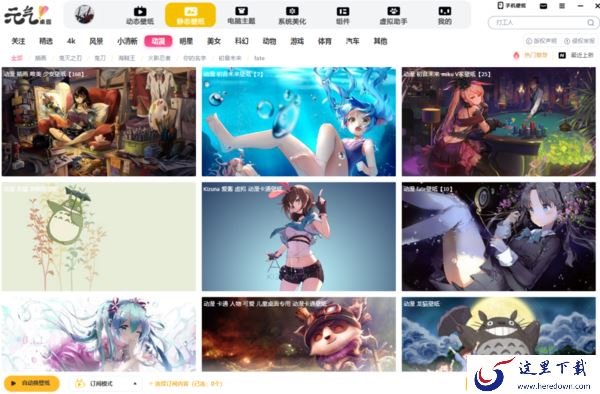Choose the 海贼王 sub-filter
Image resolution: width=600 pixels, height=394 pixels.
pos(127,58)
